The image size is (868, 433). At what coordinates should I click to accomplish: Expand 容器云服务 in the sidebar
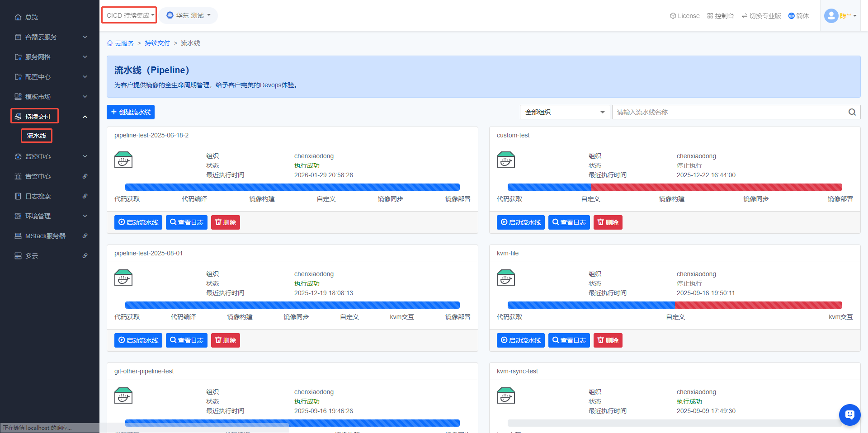click(x=50, y=37)
